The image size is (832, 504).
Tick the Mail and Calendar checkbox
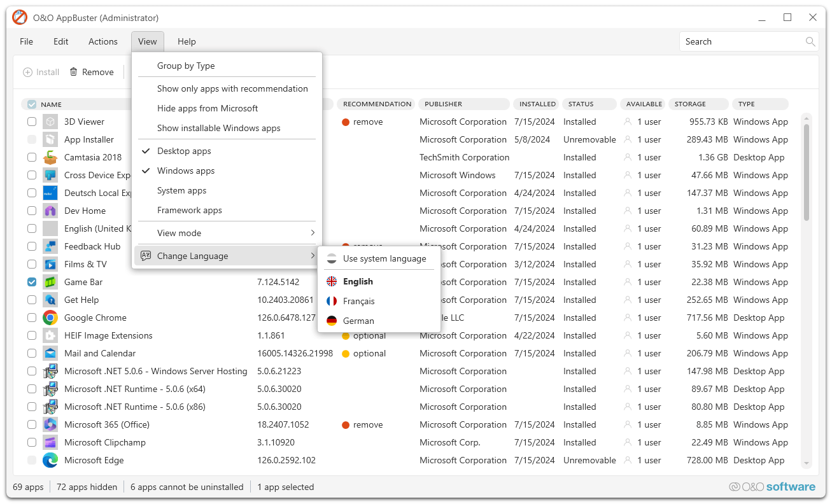pos(32,353)
